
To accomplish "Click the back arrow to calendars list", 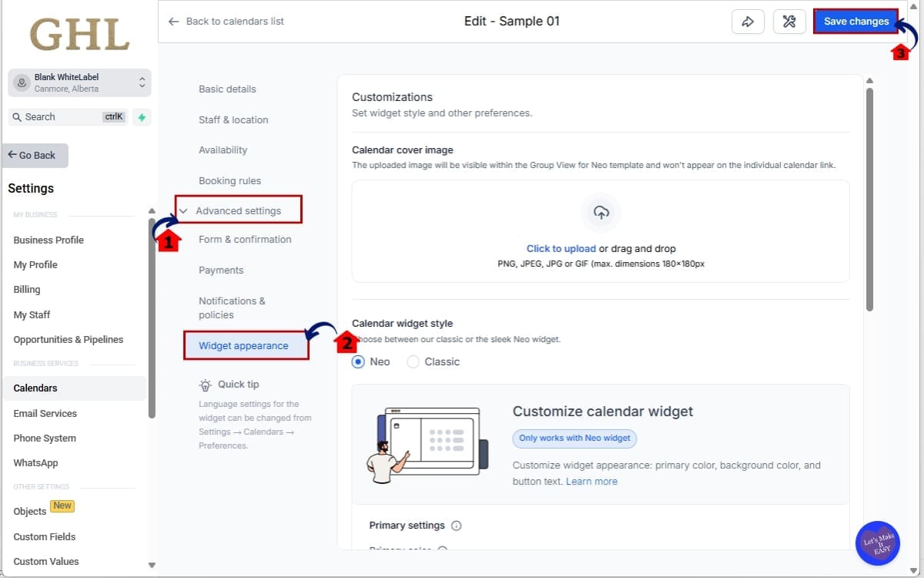I will point(174,22).
